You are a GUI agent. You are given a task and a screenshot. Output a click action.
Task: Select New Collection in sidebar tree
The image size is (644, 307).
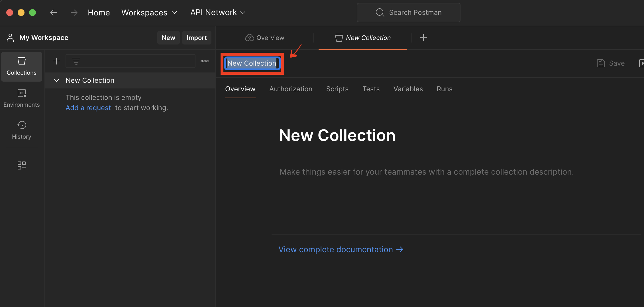131,80
